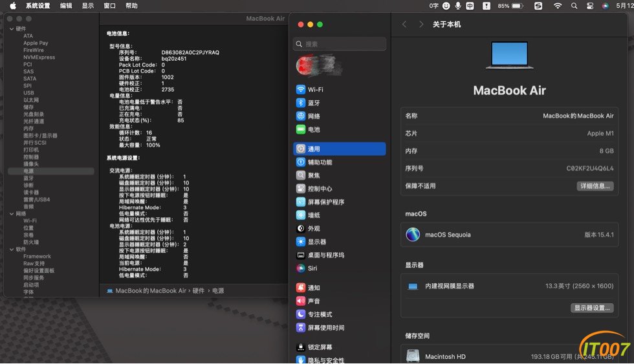Click the search field in System Settings

(x=339, y=44)
